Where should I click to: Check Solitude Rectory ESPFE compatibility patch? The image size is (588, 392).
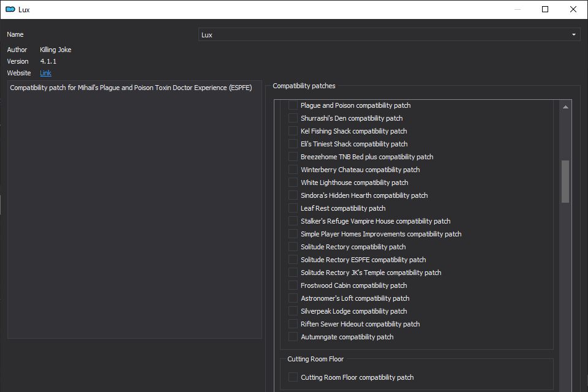(293, 260)
